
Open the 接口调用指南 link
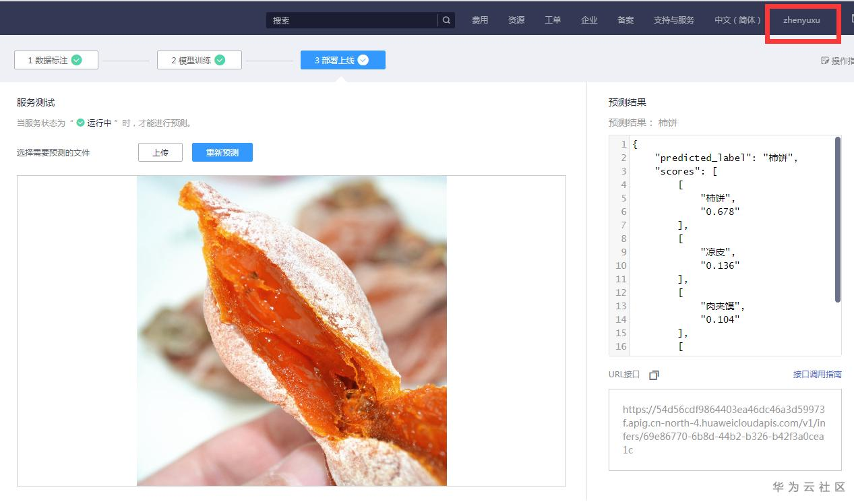point(817,375)
